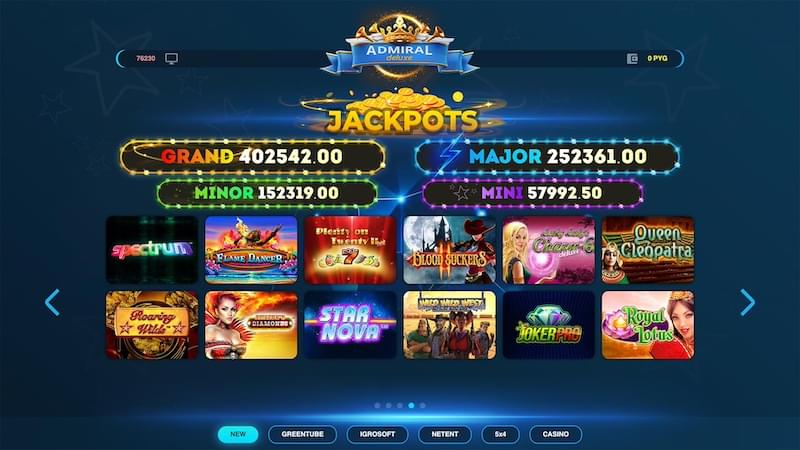Go to next games page arrow
Screen dimensions: 800x450
747,302
